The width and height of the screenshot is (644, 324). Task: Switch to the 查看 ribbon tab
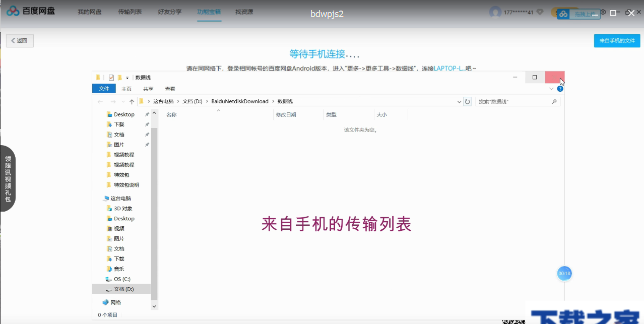169,88
